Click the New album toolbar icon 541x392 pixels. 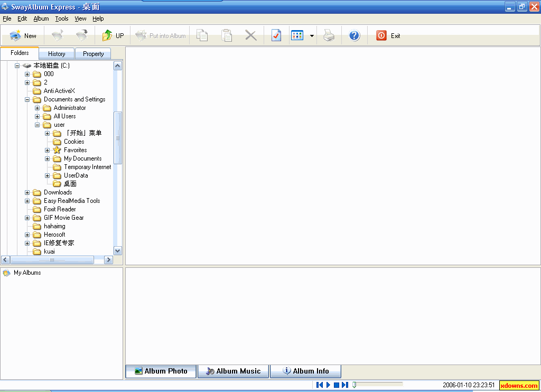pyautogui.click(x=15, y=35)
